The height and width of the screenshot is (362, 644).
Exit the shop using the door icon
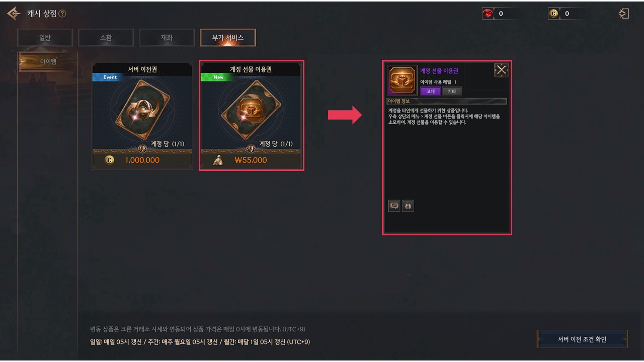pos(623,14)
